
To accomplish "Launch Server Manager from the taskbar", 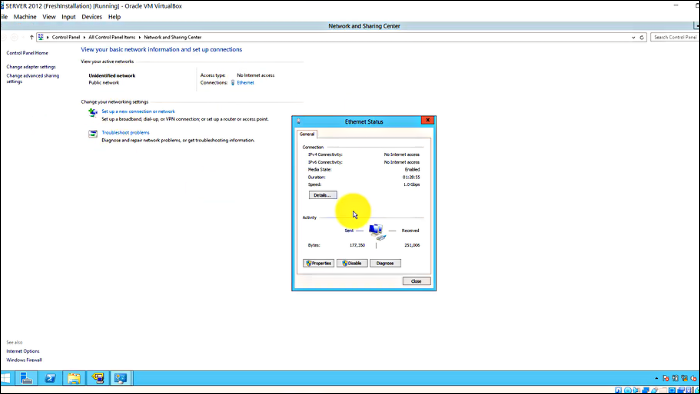I will [x=26, y=378].
